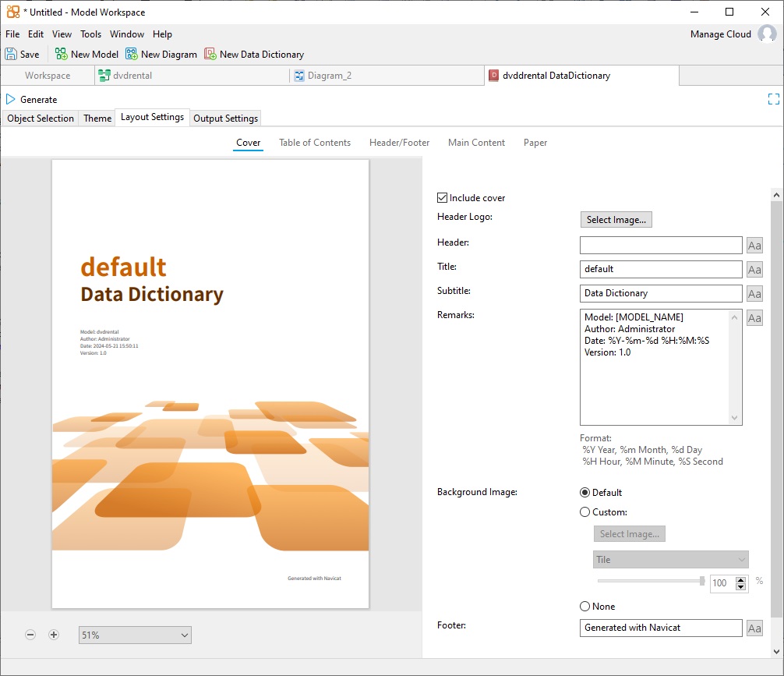Image resolution: width=784 pixels, height=676 pixels.
Task: Switch to the Workspace tab
Action: pos(48,76)
